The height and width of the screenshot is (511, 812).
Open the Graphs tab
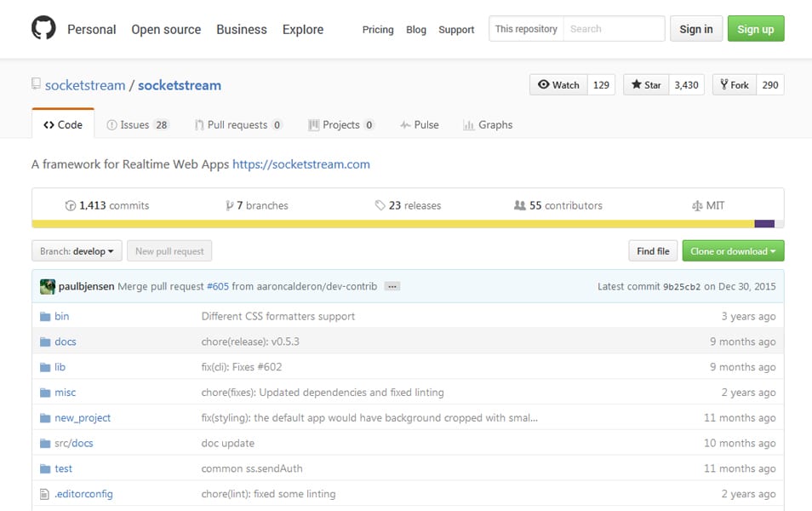point(488,125)
